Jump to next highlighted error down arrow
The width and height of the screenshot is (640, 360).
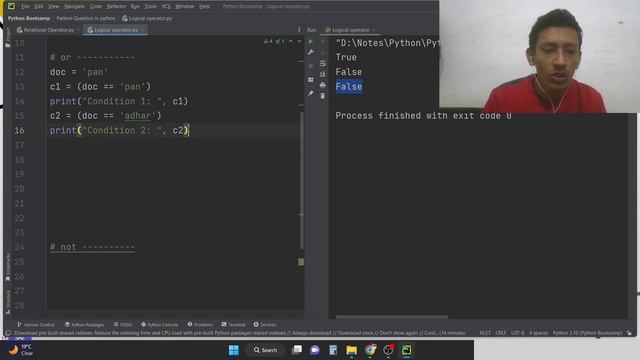[299, 41]
